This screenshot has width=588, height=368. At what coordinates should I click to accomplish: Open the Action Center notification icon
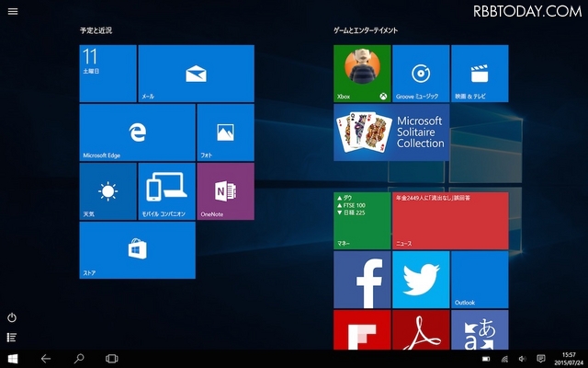(541, 359)
